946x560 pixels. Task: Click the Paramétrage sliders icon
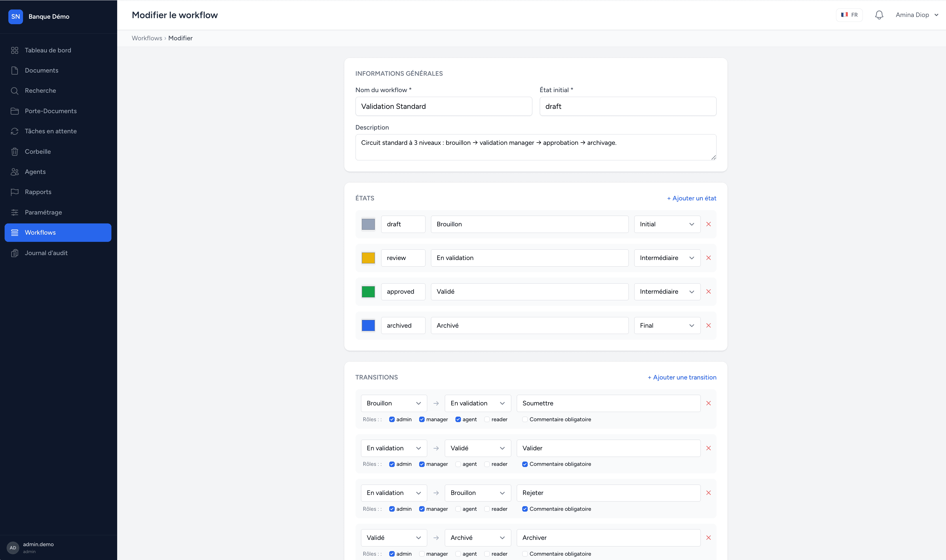pos(15,212)
